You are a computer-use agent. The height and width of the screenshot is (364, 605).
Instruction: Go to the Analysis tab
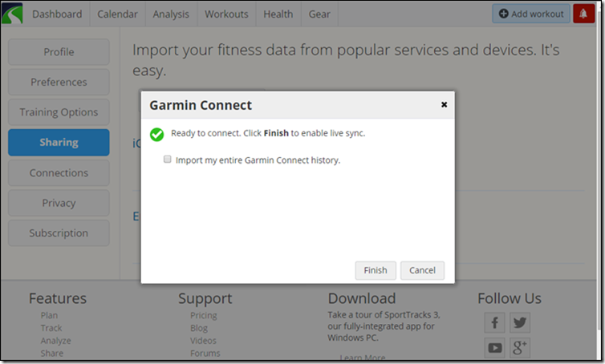[170, 14]
